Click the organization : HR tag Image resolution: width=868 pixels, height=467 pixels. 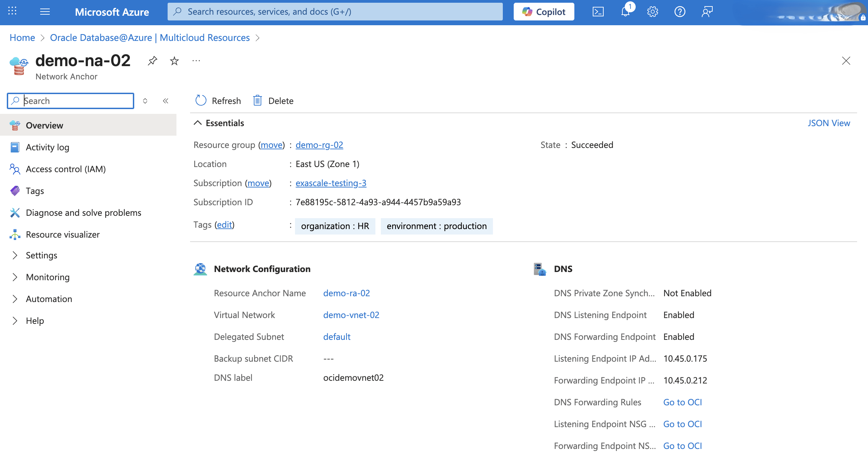pos(335,226)
